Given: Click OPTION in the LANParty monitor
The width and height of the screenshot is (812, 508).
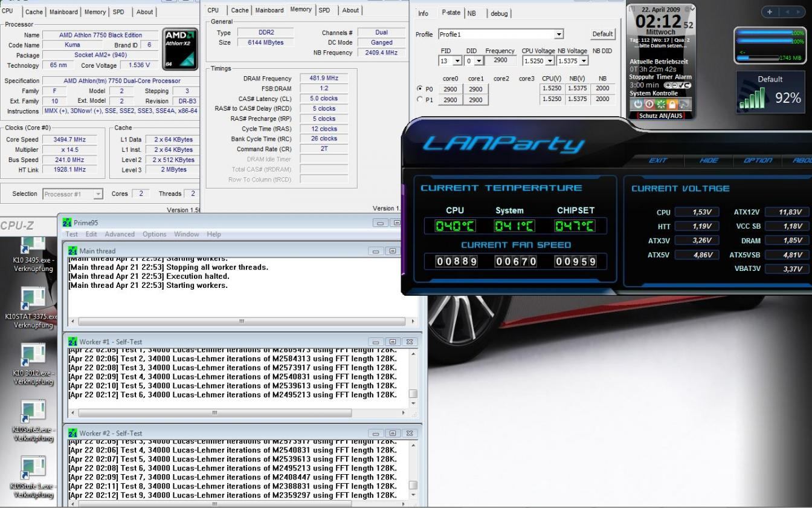Looking at the screenshot, I should click(x=758, y=160).
